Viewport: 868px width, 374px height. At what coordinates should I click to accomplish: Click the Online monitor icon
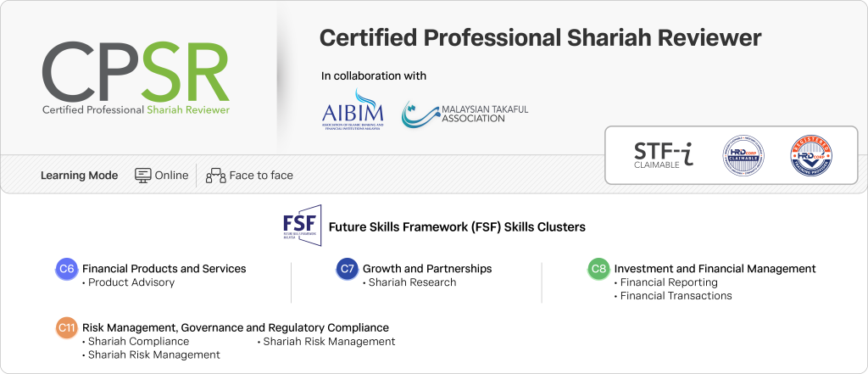(143, 176)
